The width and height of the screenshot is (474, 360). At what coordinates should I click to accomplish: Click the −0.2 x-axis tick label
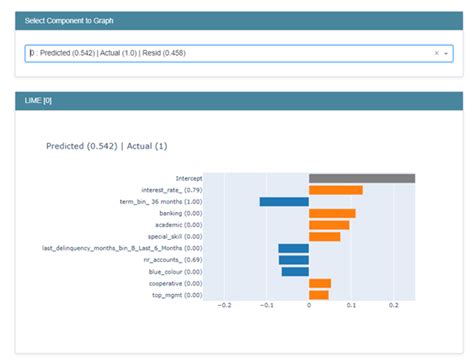pos(224,305)
